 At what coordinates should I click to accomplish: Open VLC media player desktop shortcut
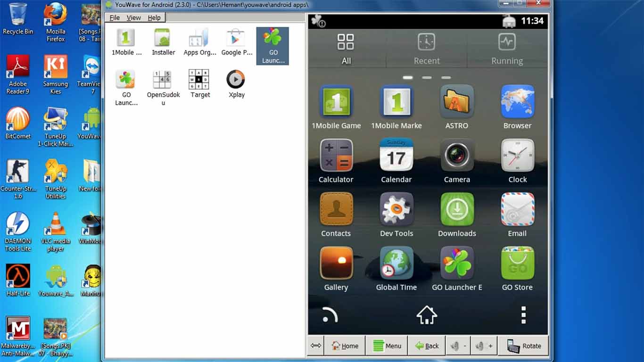pyautogui.click(x=56, y=232)
